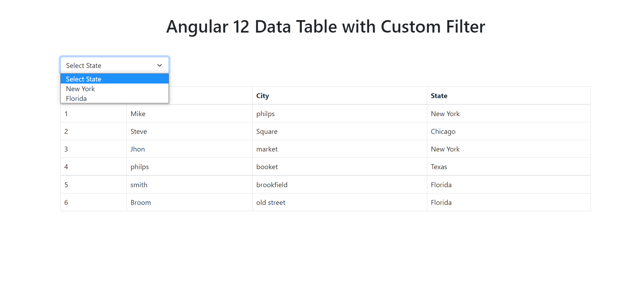
Task: Select New York from the state dropdown
Action: pos(80,89)
